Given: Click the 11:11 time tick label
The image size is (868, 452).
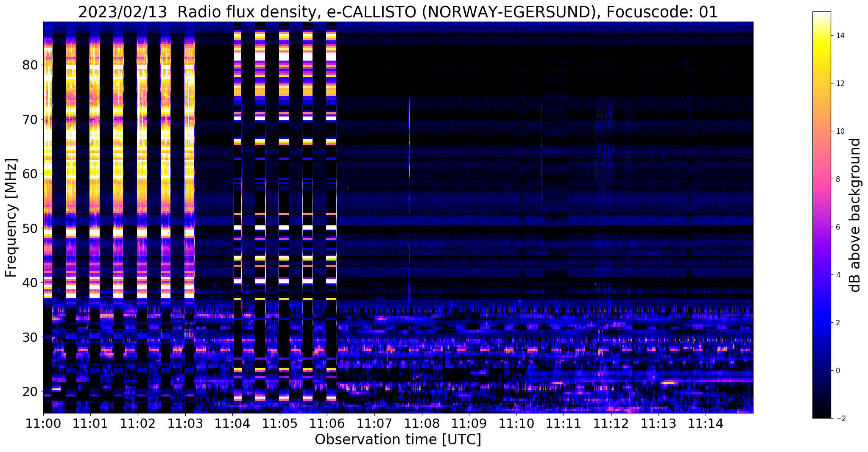Looking at the screenshot, I should (x=564, y=424).
